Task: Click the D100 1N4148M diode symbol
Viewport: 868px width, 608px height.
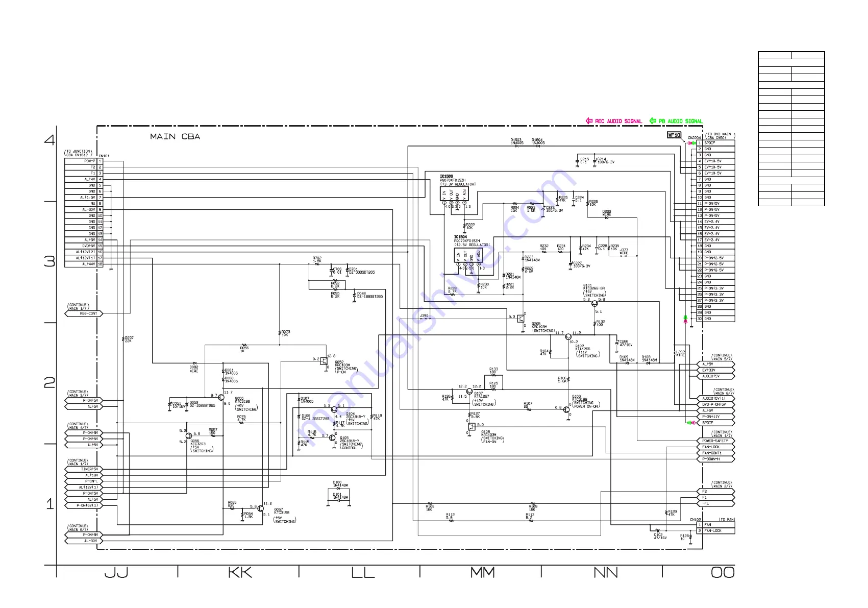Action: 339,489
